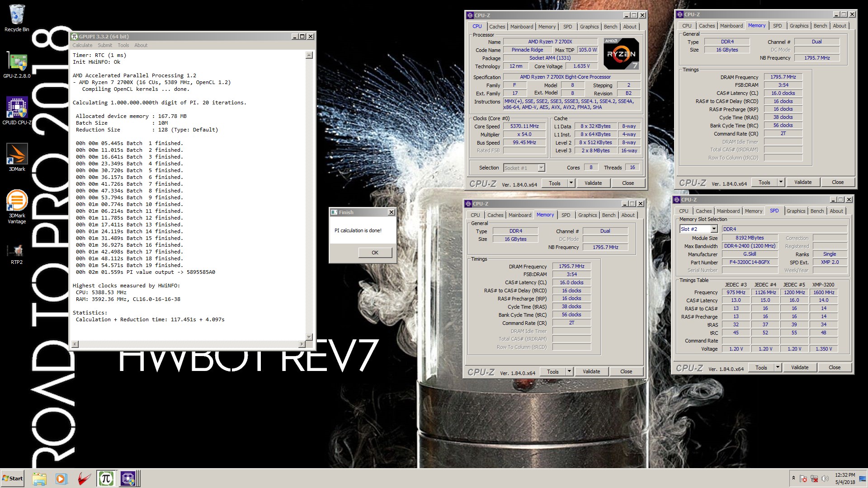The width and height of the screenshot is (868, 488).
Task: Click the AMD Ryzen 7 logo in CPU-Z
Action: (x=621, y=54)
